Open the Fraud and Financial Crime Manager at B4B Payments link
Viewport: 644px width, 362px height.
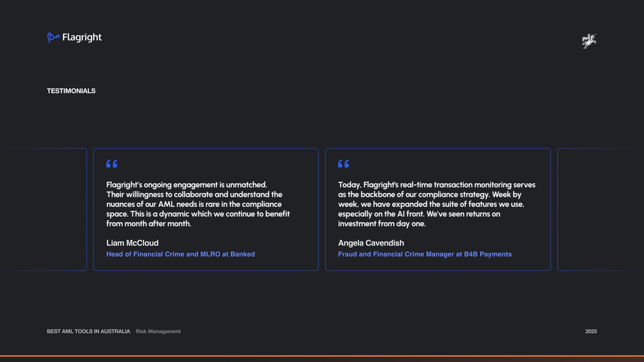pyautogui.click(x=425, y=254)
